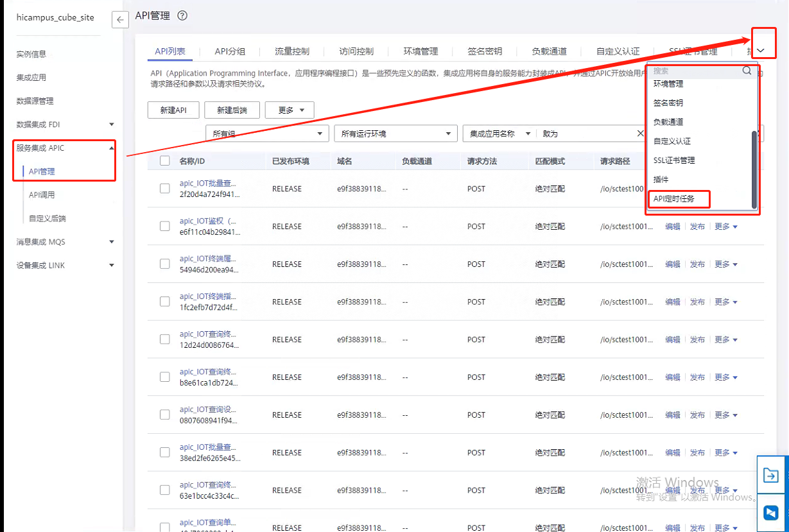Click the bottom blue floating chat icon
The width and height of the screenshot is (789, 532).
coord(771,513)
